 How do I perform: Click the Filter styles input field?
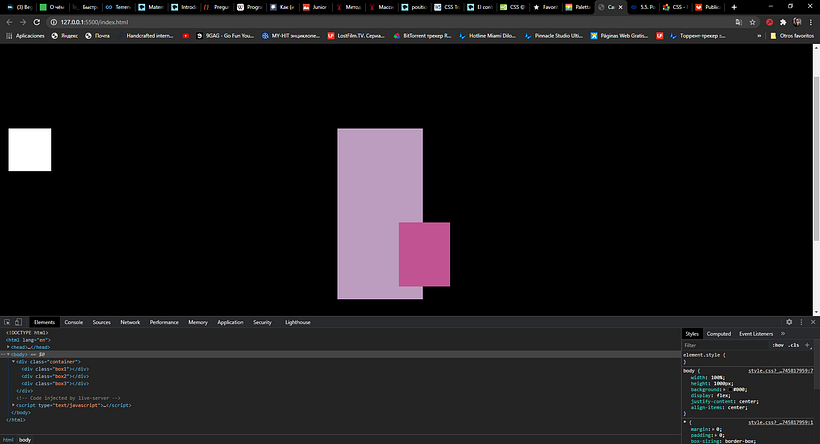726,345
